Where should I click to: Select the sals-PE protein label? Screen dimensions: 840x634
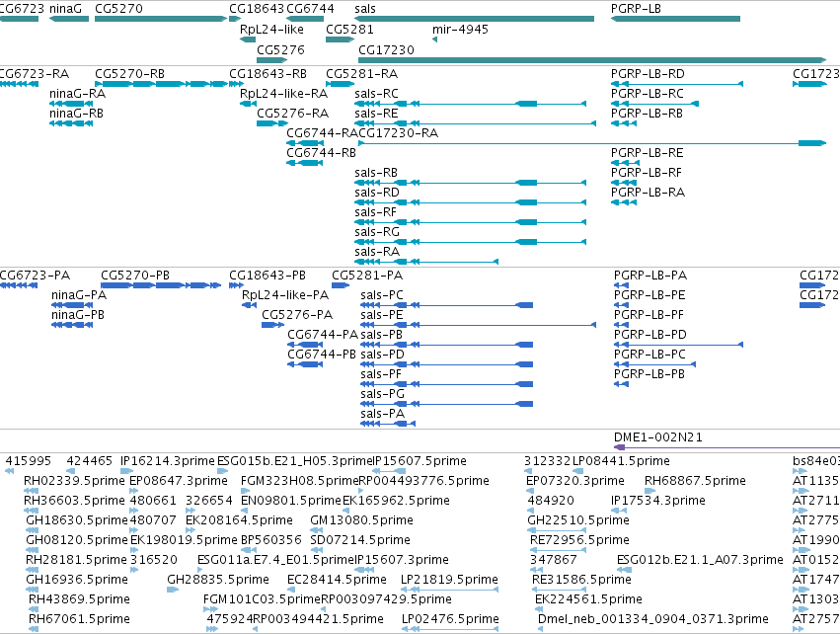pos(381,315)
